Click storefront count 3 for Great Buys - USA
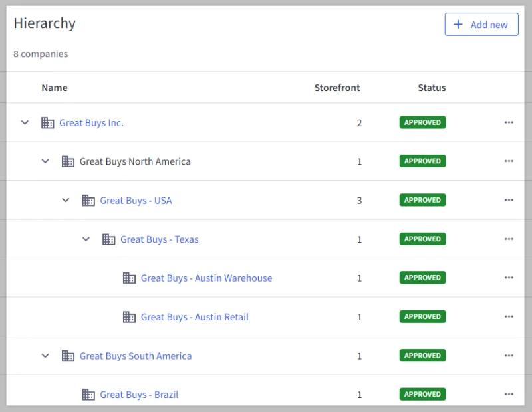This screenshot has height=412, width=532. coord(359,201)
